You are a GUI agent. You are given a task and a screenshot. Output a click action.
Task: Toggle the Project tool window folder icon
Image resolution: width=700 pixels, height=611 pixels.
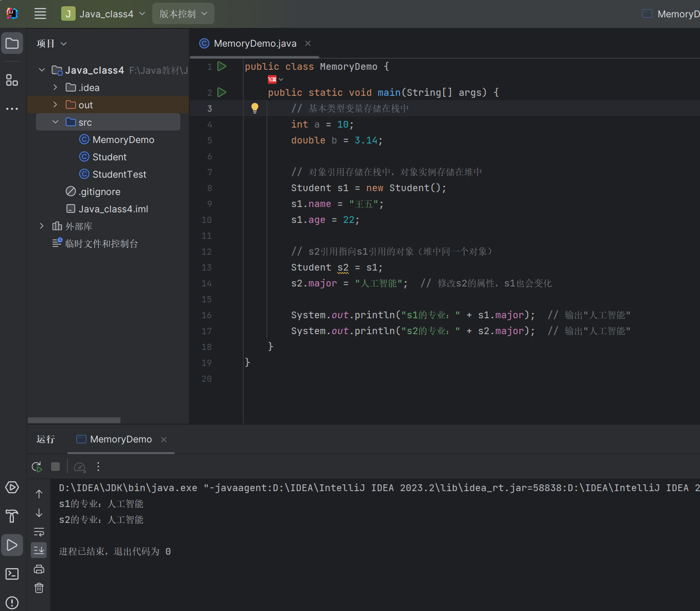[12, 43]
